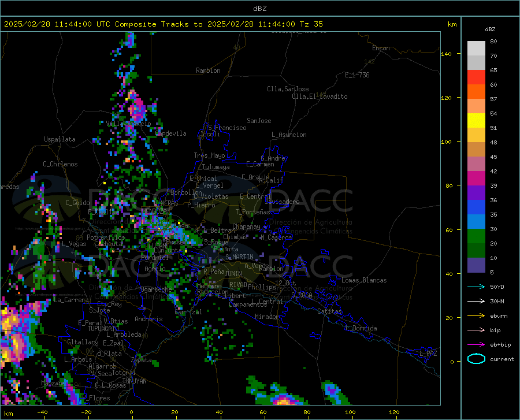
Task: Click the S_Francisco label on map
Action: (x=227, y=128)
